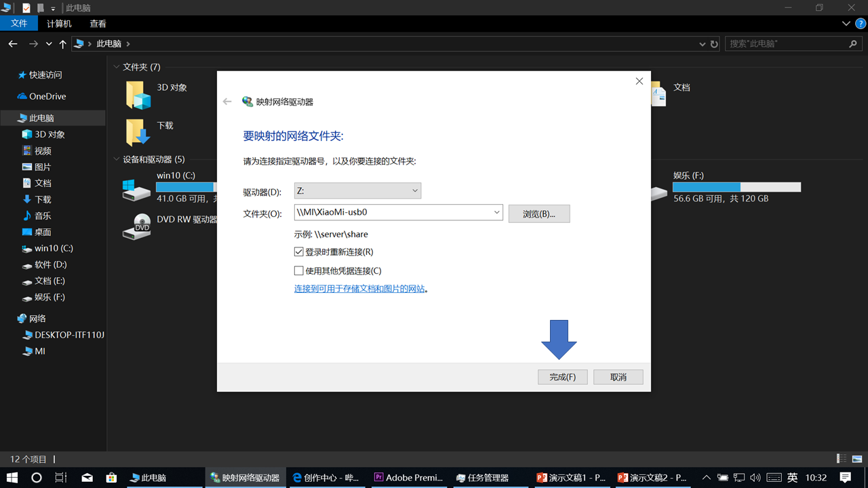This screenshot has height=488, width=868.
Task: Open Documents (文档) in sidebar tree
Action: click(x=43, y=184)
